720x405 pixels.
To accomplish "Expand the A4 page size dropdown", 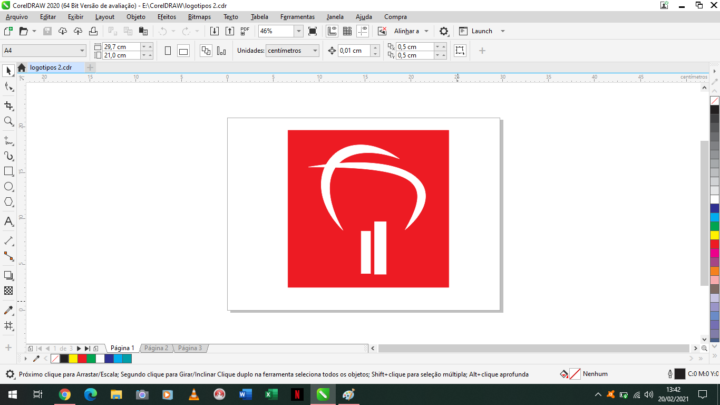I will (x=82, y=51).
